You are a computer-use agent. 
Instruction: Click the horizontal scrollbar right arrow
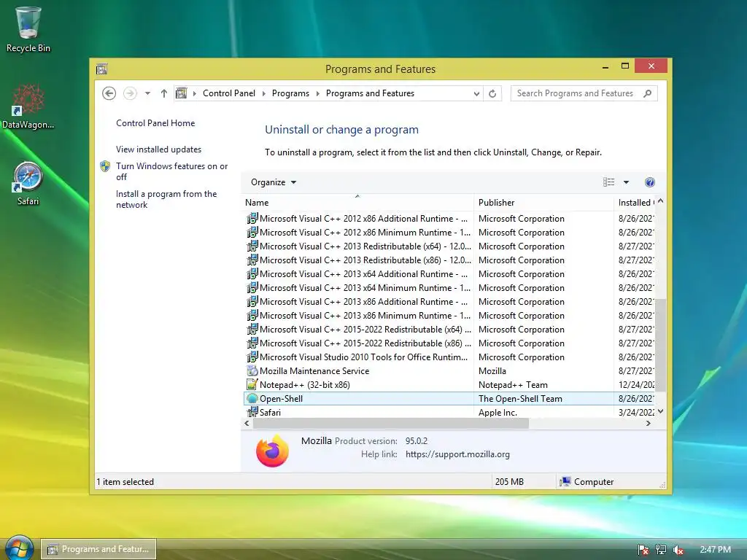(x=649, y=424)
